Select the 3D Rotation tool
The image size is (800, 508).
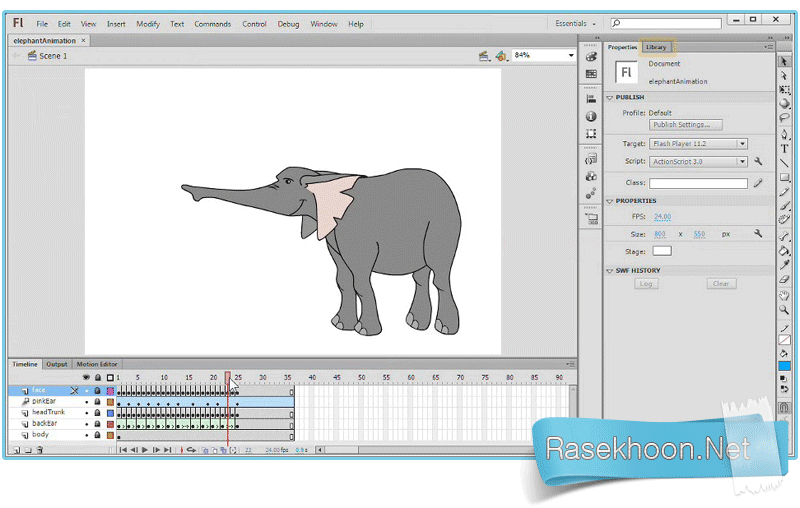(x=784, y=104)
